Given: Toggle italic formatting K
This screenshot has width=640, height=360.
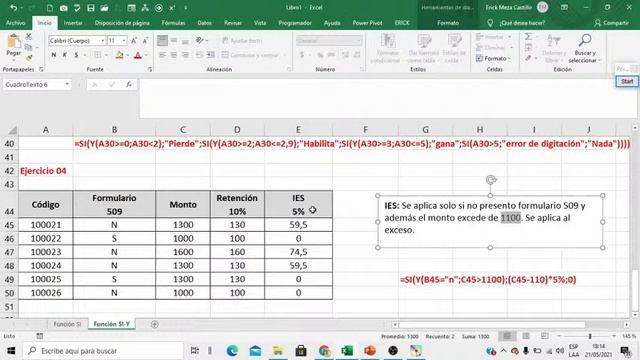Looking at the screenshot, I should 64,55.
